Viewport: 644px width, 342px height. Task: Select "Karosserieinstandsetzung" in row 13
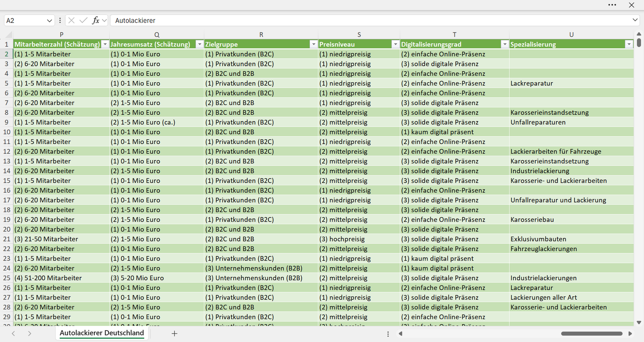(x=571, y=161)
